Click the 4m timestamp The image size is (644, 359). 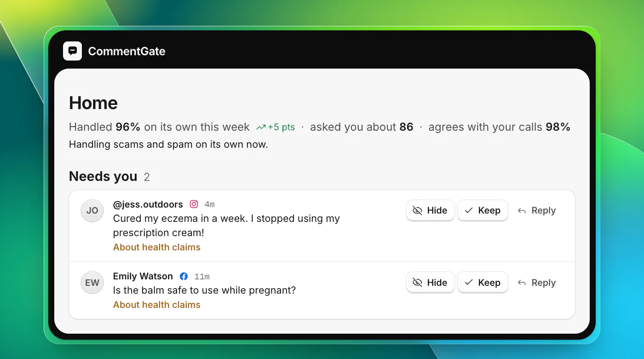210,205
